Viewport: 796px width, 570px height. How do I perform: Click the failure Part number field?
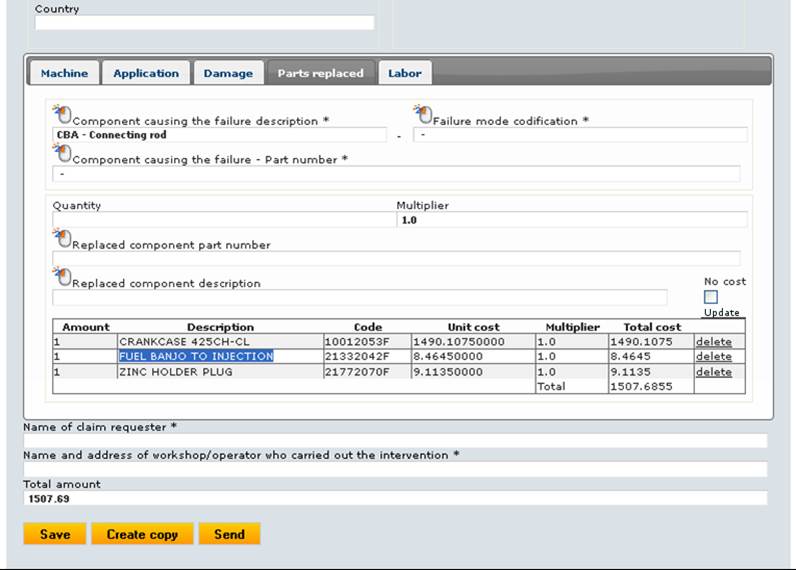(x=396, y=174)
